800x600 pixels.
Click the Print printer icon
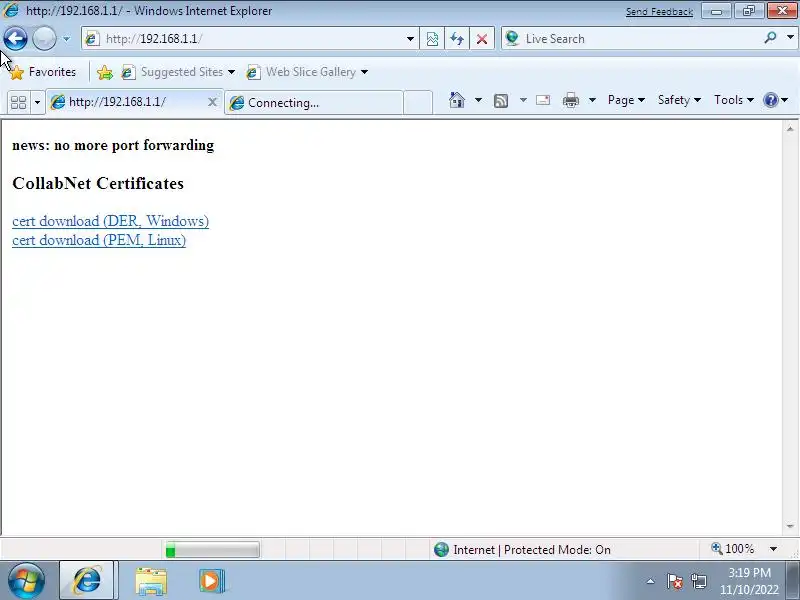571,100
